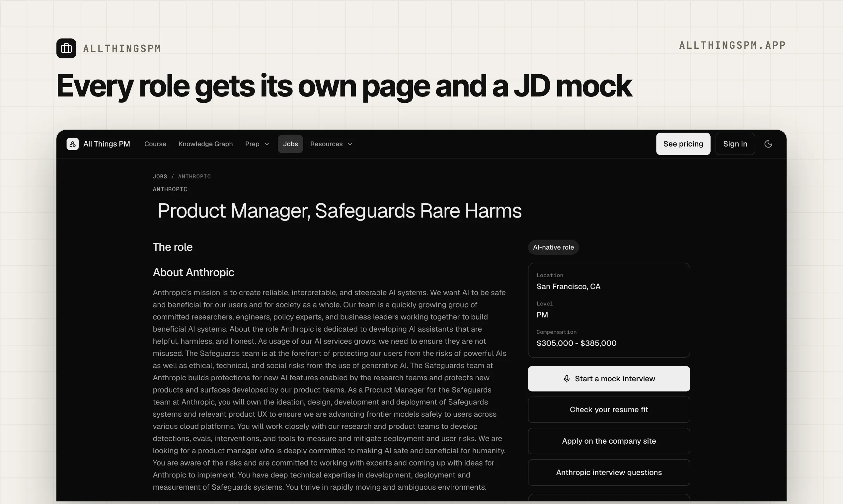Click the All Things PM navbar logo icon

click(72, 144)
